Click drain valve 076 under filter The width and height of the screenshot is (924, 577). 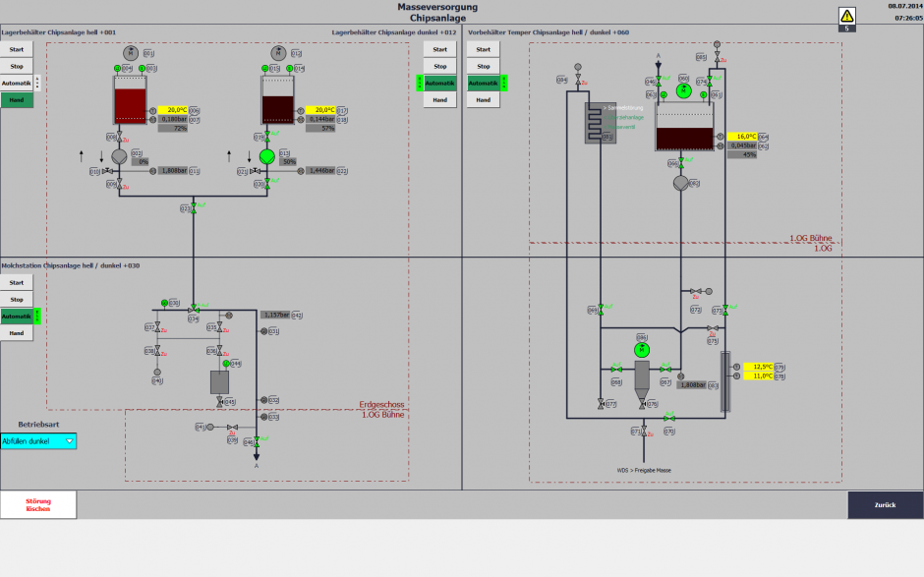click(x=642, y=404)
